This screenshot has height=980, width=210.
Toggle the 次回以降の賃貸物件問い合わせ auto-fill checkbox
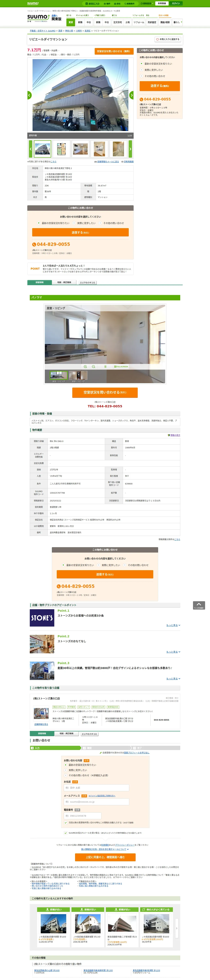coord(66,823)
